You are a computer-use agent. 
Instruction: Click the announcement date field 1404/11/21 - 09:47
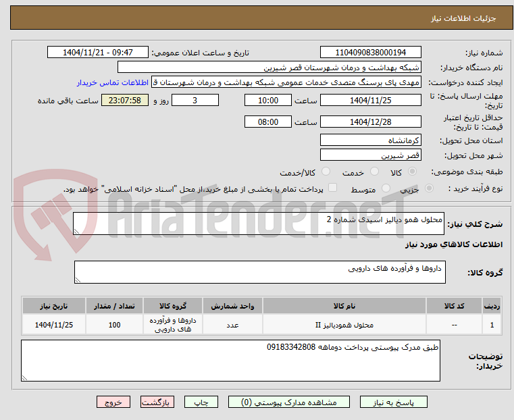98,53
